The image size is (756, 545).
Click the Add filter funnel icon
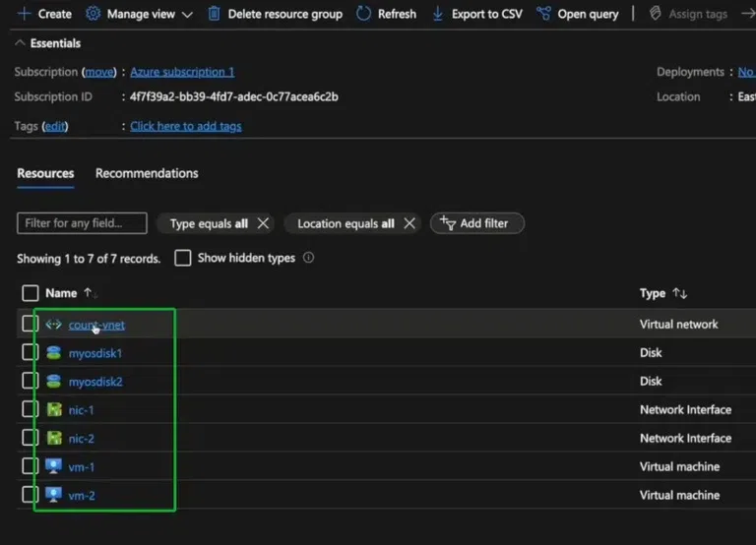(448, 223)
